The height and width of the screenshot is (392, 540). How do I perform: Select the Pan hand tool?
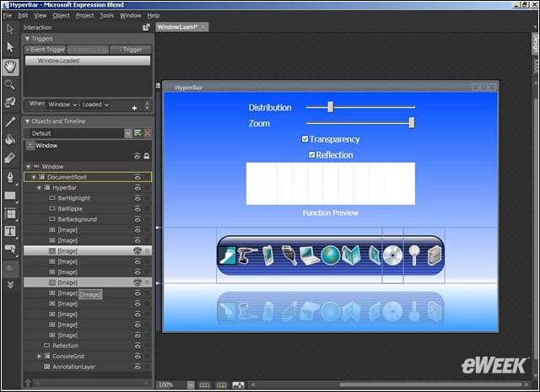(9, 67)
